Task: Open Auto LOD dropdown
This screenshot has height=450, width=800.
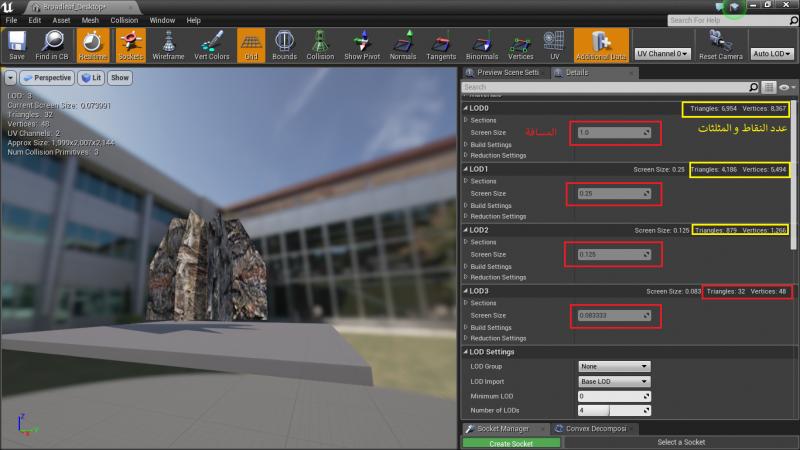Action: click(x=772, y=54)
